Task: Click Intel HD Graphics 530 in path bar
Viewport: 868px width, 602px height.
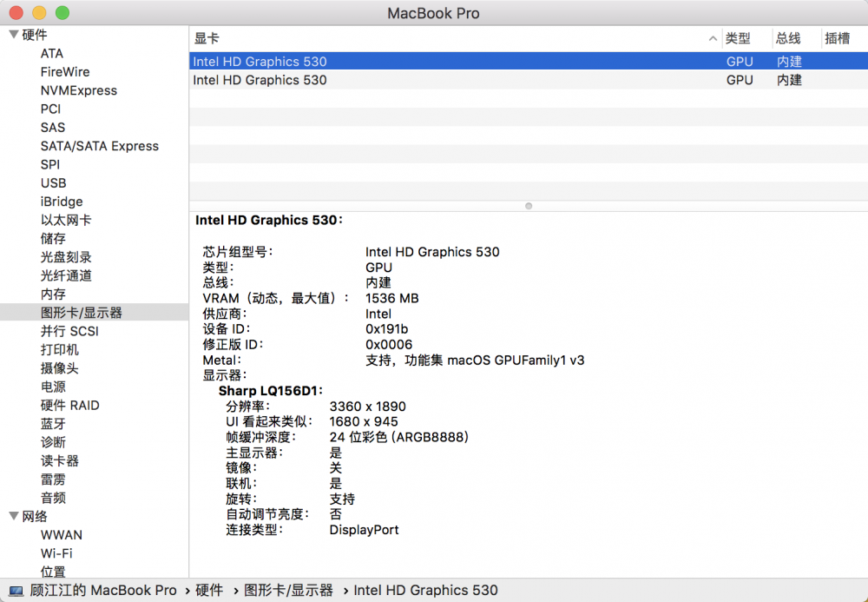Action: [425, 591]
